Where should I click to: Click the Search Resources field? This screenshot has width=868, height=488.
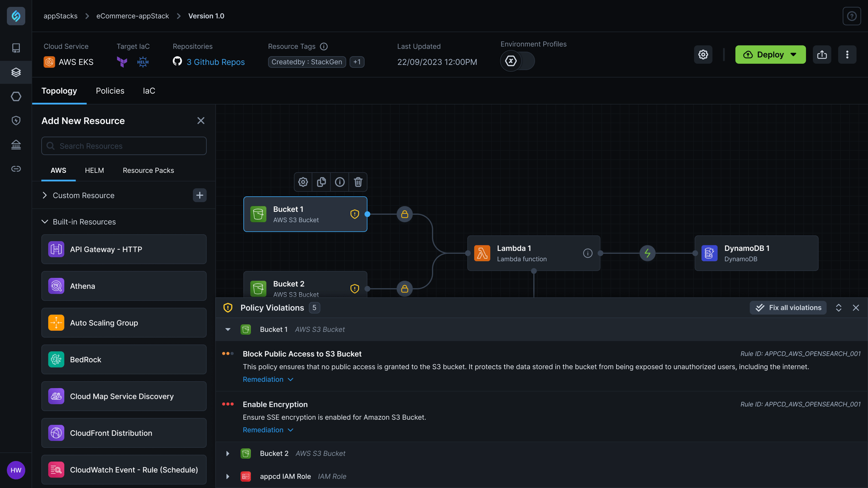(x=124, y=146)
